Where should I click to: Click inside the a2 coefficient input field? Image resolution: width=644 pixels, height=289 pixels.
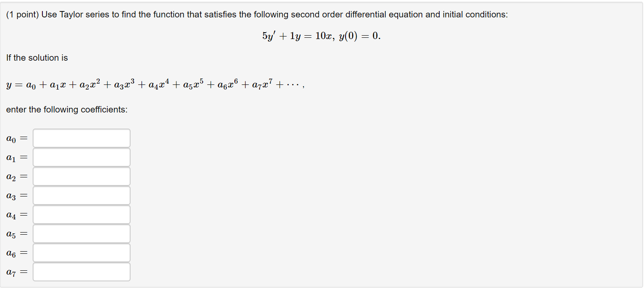click(81, 176)
